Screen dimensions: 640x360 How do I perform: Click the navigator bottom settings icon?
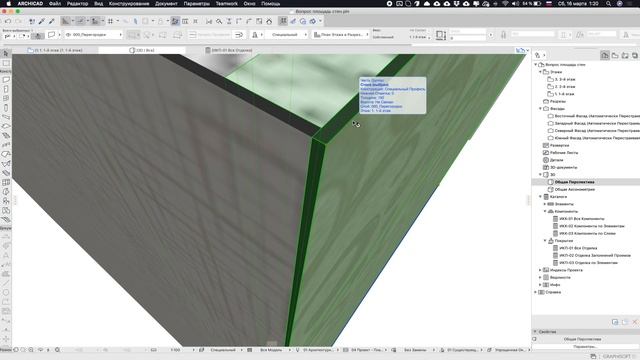pyautogui.click(x=615, y=322)
